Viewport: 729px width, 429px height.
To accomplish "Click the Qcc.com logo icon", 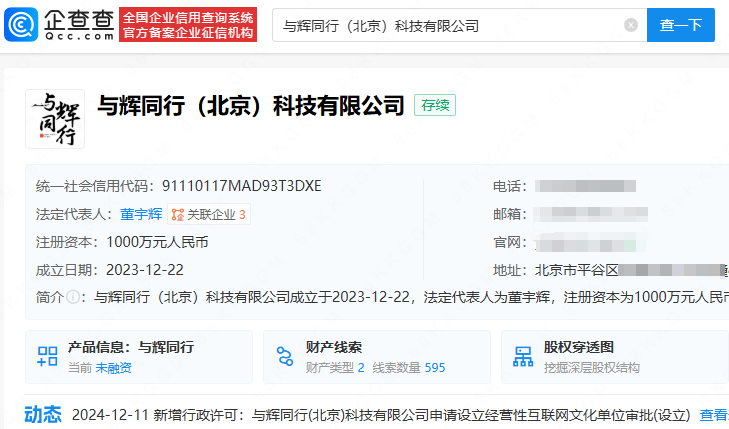I will (21, 25).
